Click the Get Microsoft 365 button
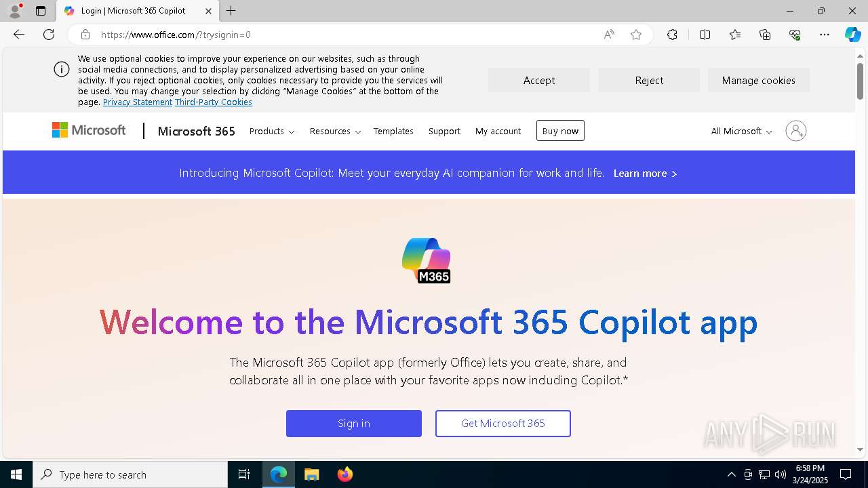This screenshot has width=868, height=488. 503,423
